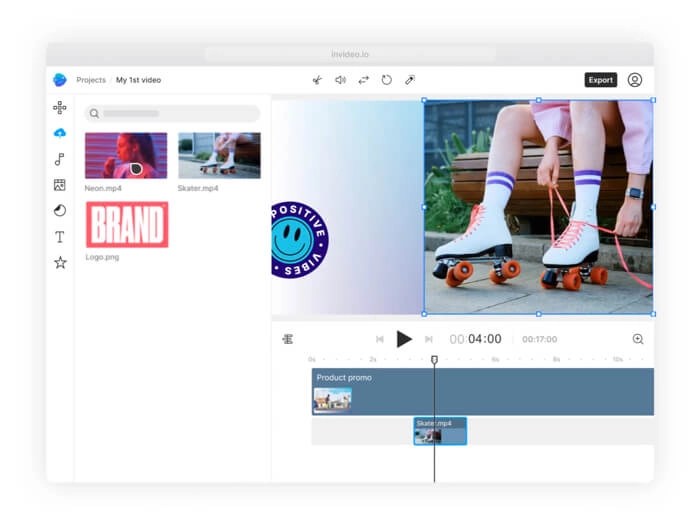Screen dimensions: 700x532
Task: Select the Skater.mp4 clip in timeline
Action: [x=440, y=431]
